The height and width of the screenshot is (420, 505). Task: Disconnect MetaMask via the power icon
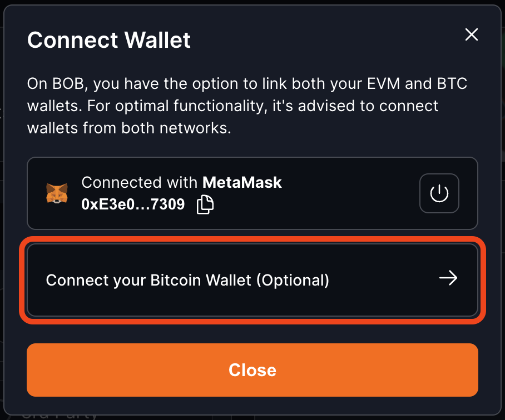tap(439, 193)
